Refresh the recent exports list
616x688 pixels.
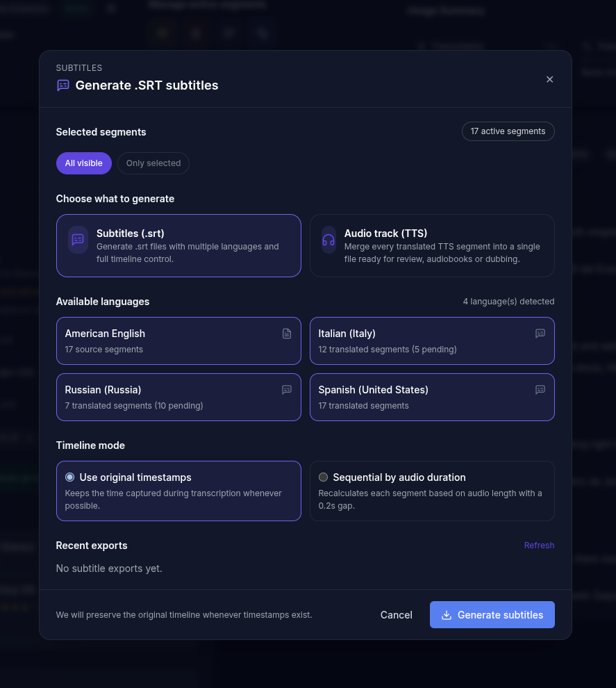tap(539, 546)
